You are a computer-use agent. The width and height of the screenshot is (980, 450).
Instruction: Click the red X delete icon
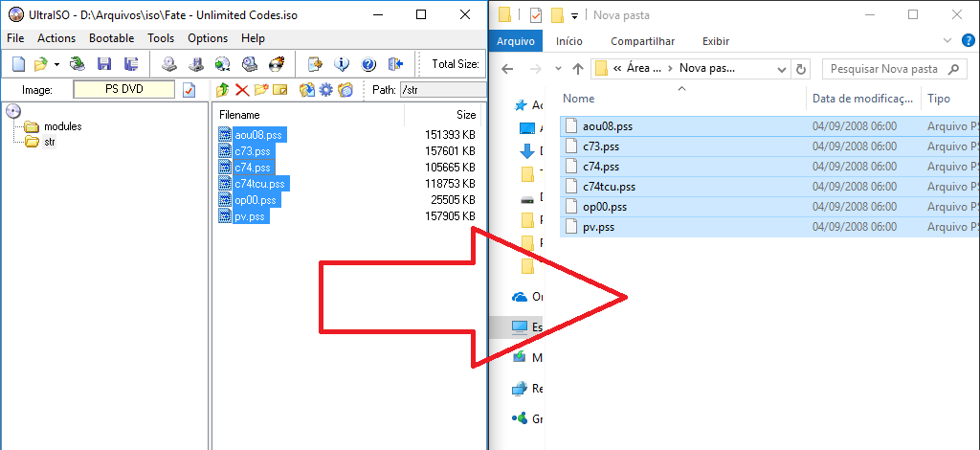[x=241, y=90]
